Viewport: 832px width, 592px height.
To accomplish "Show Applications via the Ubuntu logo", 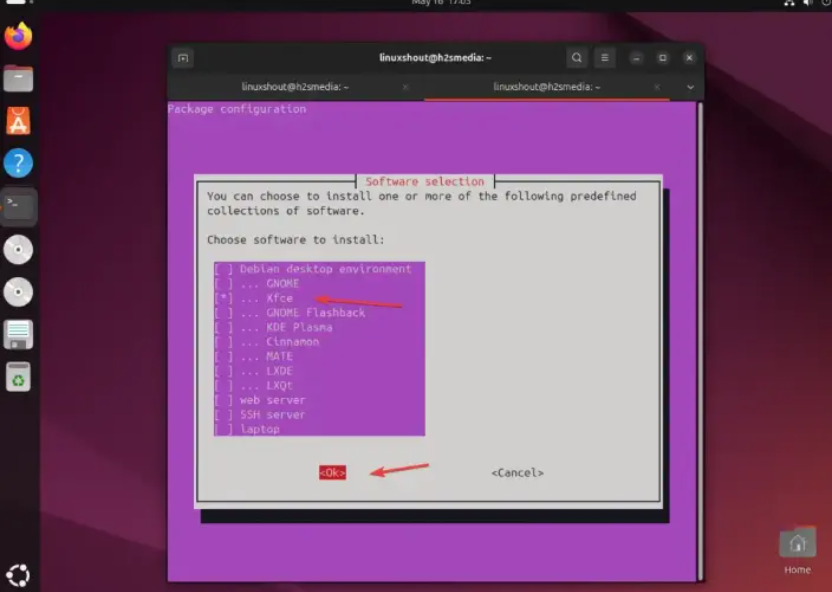I will tap(18, 576).
